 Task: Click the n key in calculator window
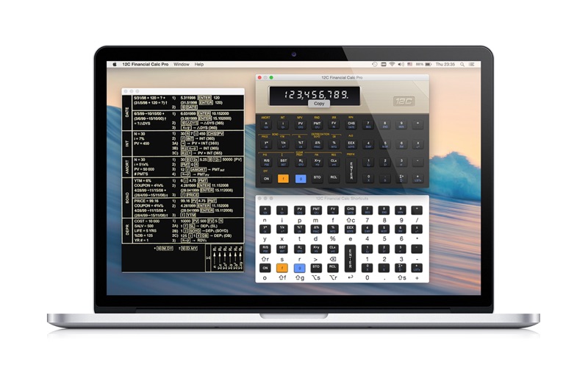coord(266,124)
